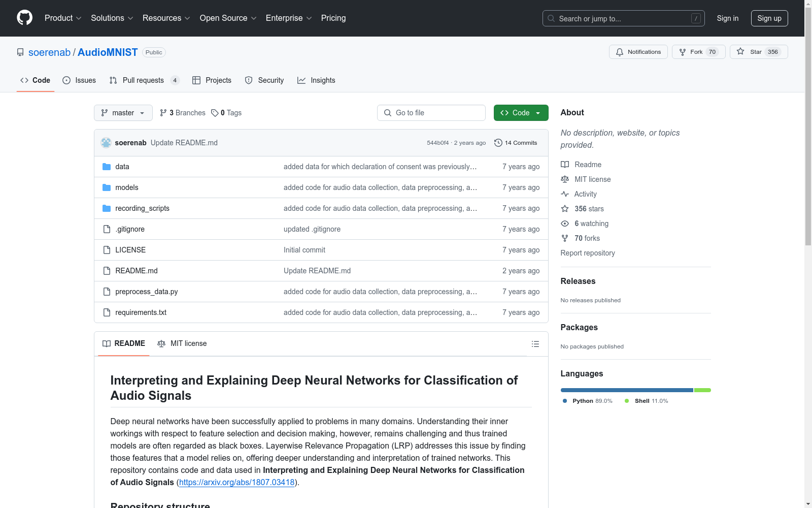Click the tag icon beside 0 Tags
Viewport: 812px width, 508px height.
[x=215, y=113]
